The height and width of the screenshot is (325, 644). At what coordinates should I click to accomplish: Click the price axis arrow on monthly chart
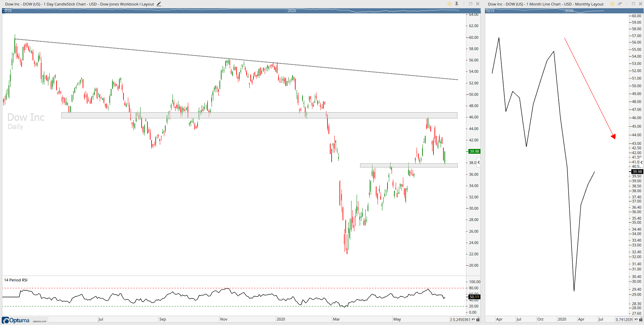642,162
